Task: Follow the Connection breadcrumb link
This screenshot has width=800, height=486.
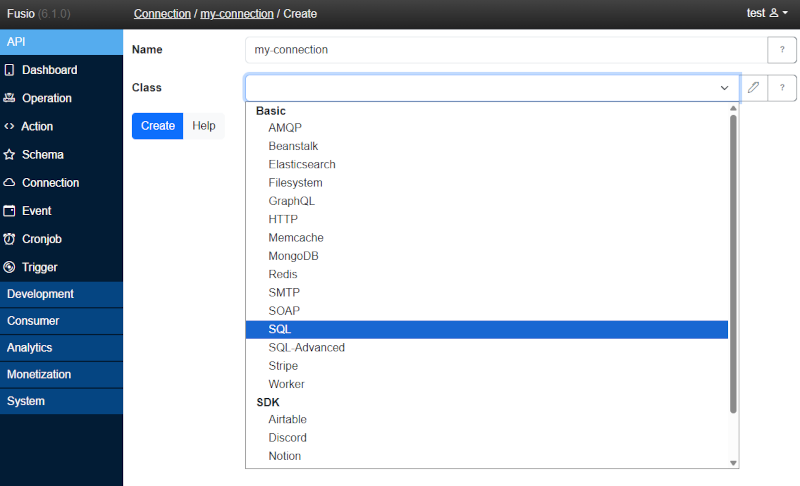Action: coord(162,13)
